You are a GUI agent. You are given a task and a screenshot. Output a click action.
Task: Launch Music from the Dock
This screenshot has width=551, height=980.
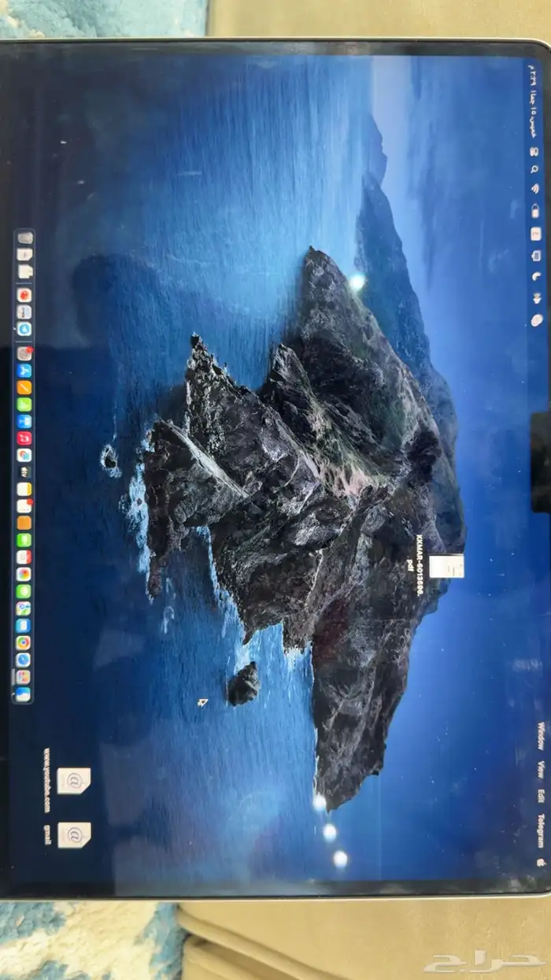coord(24,438)
